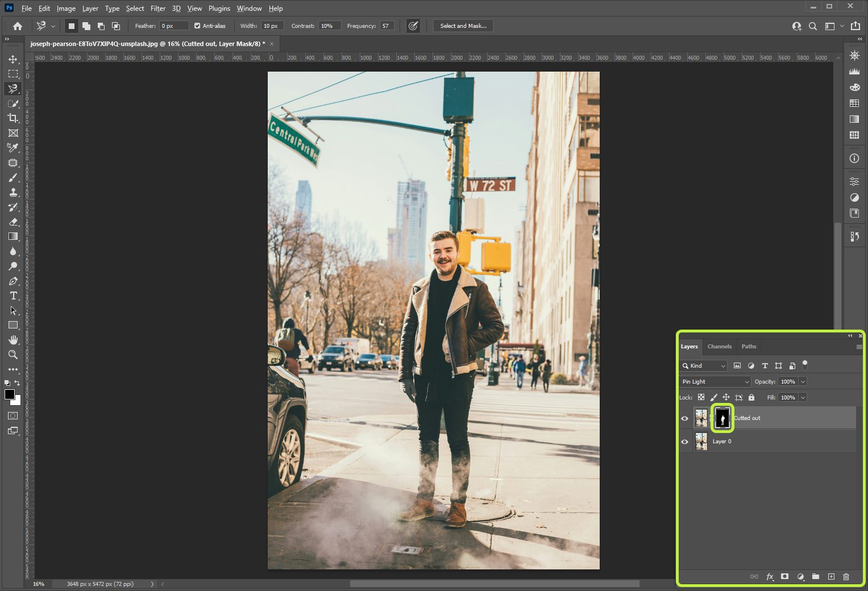Open the Select menu
Viewport: 868px width, 591px height.
(135, 9)
